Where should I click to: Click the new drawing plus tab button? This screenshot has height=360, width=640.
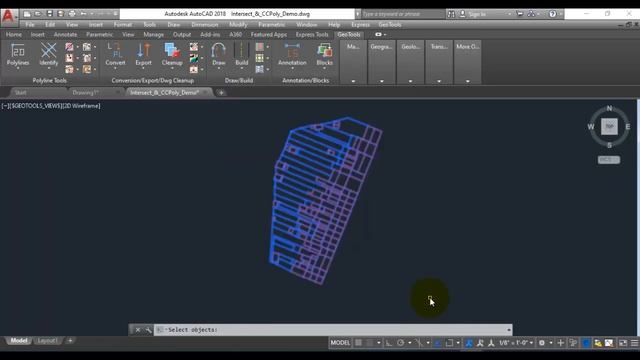(221, 93)
